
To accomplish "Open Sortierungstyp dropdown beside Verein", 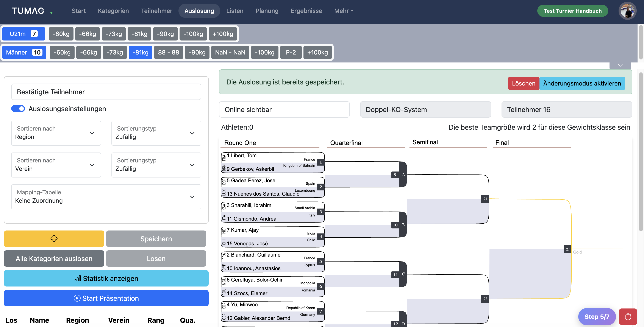I will (156, 165).
